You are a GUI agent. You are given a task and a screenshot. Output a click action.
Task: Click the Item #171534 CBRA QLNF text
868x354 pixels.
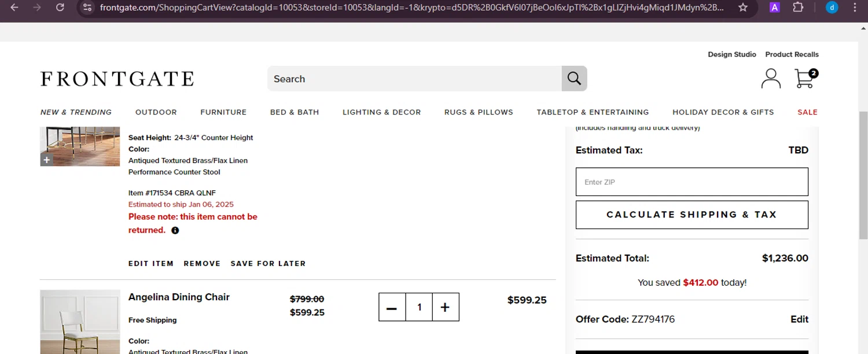[x=172, y=193]
